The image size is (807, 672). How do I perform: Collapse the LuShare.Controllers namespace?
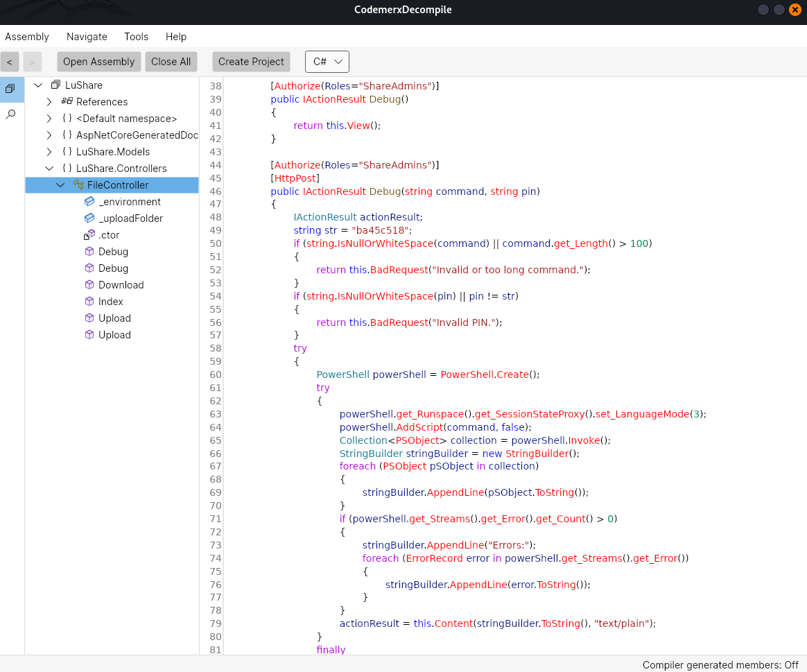click(x=49, y=169)
